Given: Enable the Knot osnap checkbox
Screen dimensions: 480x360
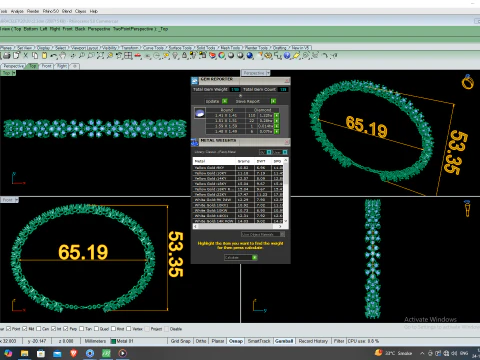Looking at the screenshot, I should coord(113,329).
